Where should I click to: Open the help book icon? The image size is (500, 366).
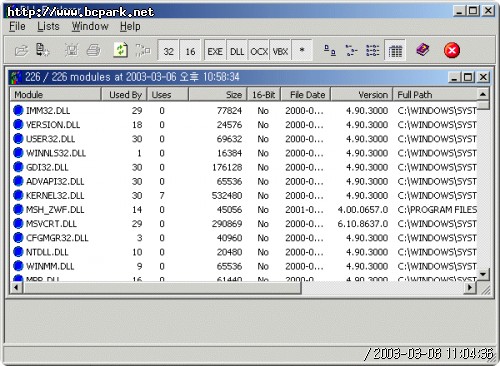coord(423,50)
